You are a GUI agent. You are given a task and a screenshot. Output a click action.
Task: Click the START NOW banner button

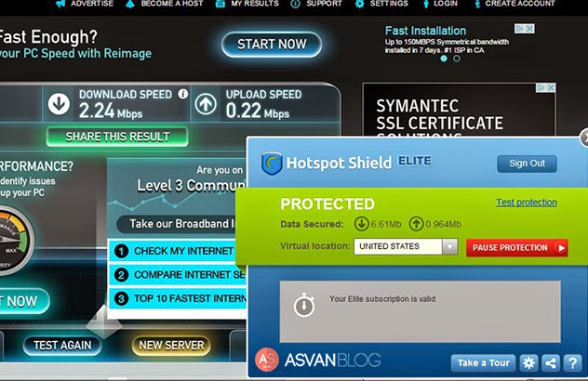(272, 45)
